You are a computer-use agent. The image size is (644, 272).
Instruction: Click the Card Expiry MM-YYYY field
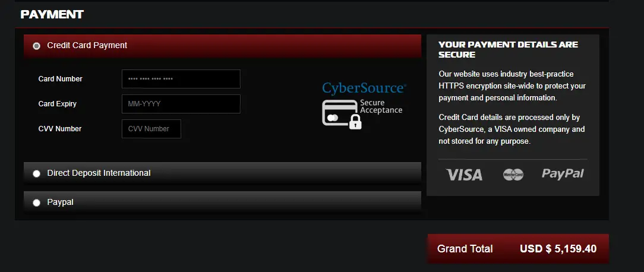181,104
